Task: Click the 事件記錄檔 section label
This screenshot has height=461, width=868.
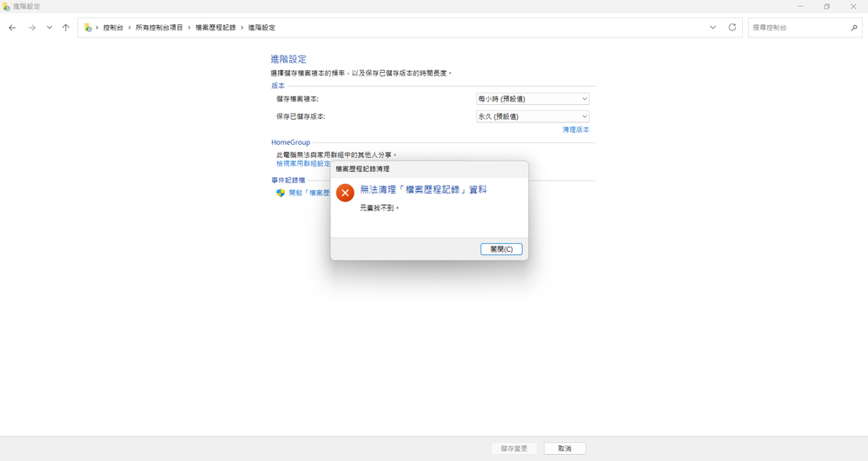Action: (288, 181)
